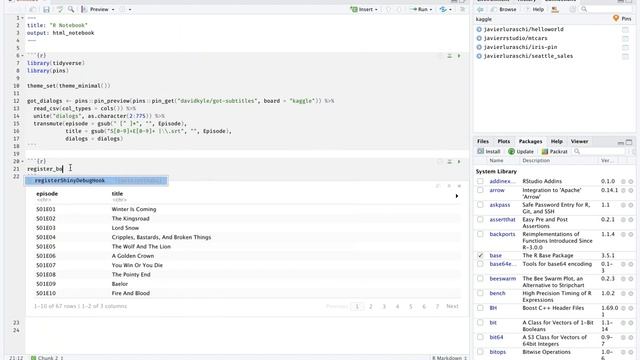Switch to the Files tab
640x360 pixels.
point(483,141)
